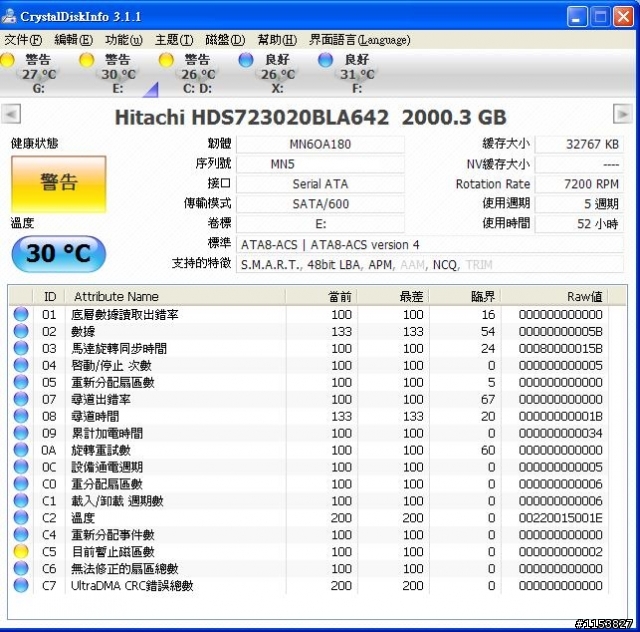
Task: Click blue status icon for attribute 04
Action: pyautogui.click(x=21, y=365)
